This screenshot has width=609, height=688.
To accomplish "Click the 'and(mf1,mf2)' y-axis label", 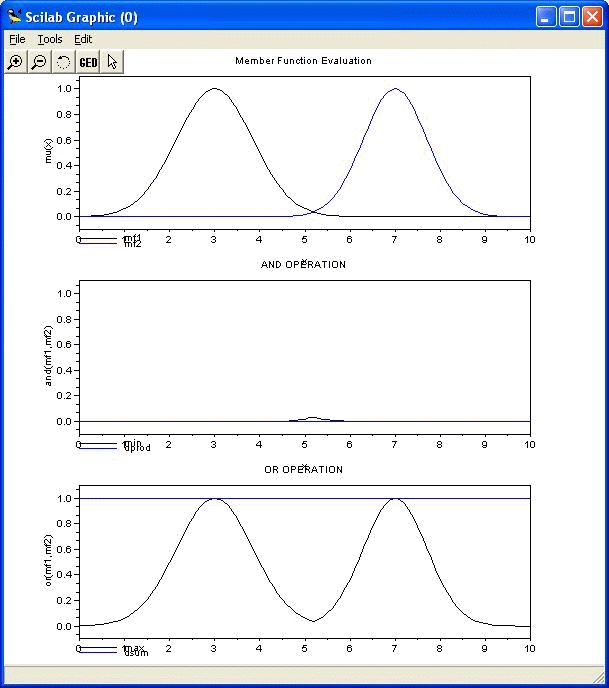I will coord(48,356).
